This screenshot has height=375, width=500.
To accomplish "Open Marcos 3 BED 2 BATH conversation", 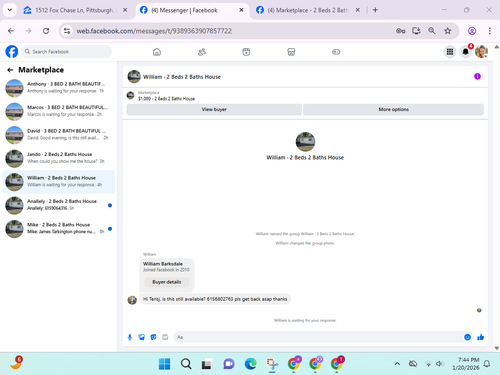I will tap(59, 111).
